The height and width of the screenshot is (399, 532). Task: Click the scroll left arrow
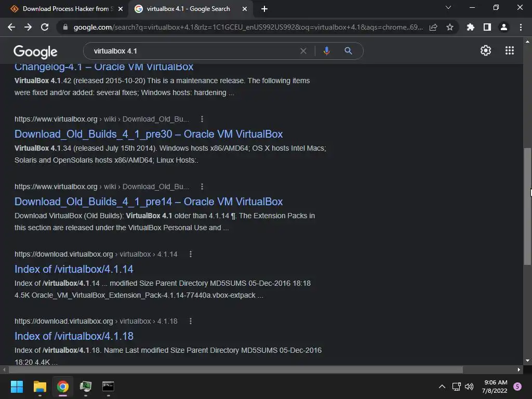click(4, 369)
